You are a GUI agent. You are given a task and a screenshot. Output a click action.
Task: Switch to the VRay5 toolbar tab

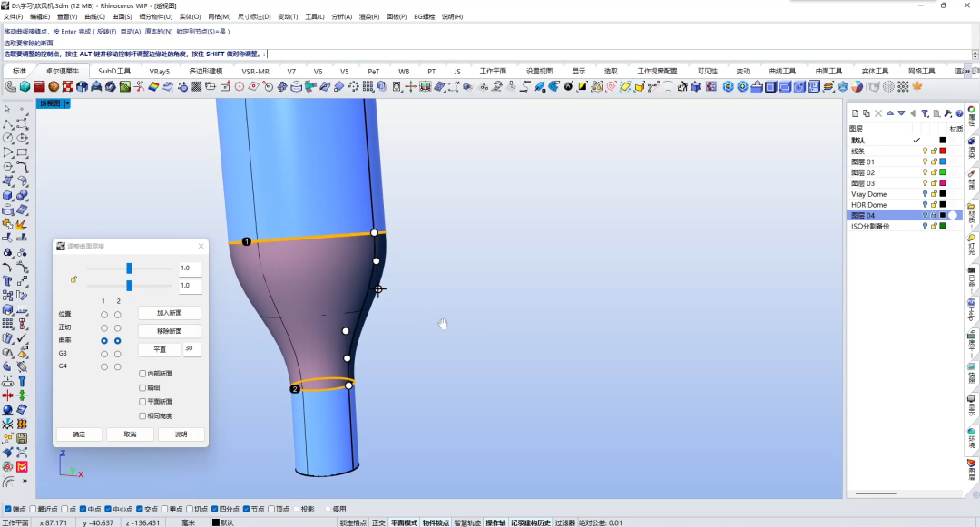point(160,71)
